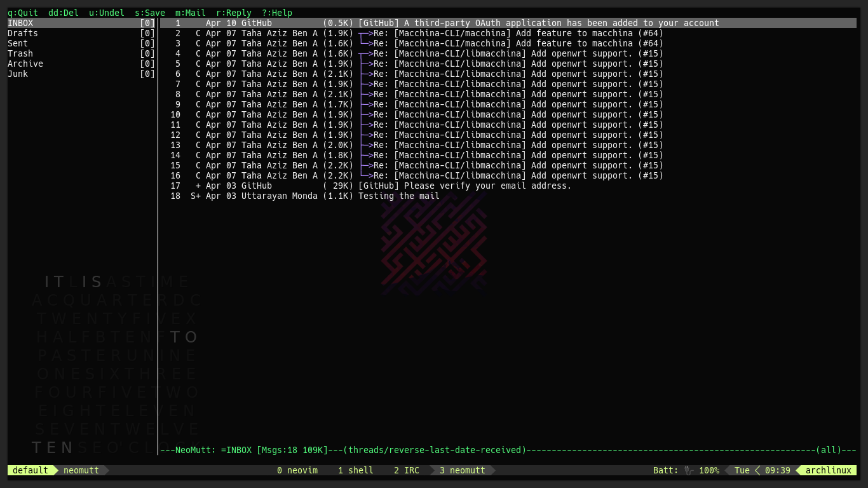Select the thread root arrow of message 4
This screenshot has height=488, width=868.
click(365, 53)
